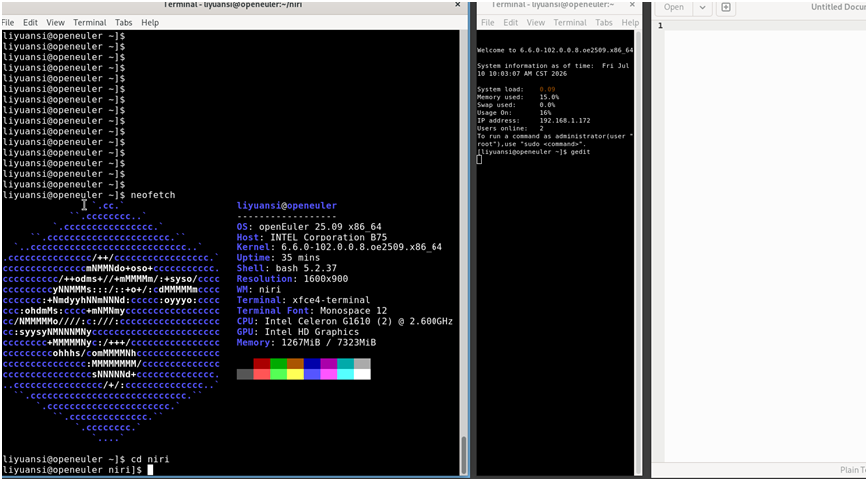
Task: Click the Untitled Document gedit title
Action: coord(838,7)
